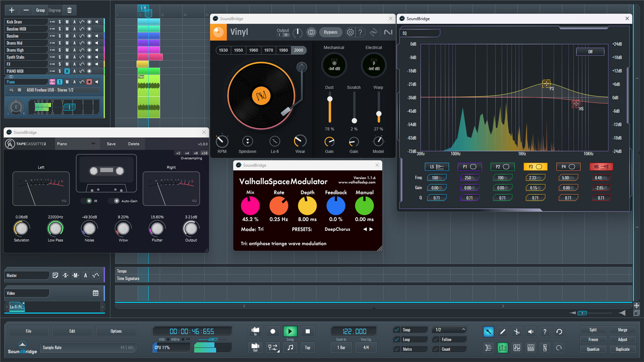Enable the Follow checkbox
The width and height of the screenshot is (644, 362).
436,340
